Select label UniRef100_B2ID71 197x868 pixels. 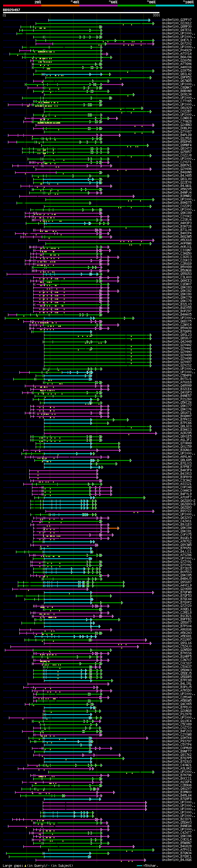(176, 819)
